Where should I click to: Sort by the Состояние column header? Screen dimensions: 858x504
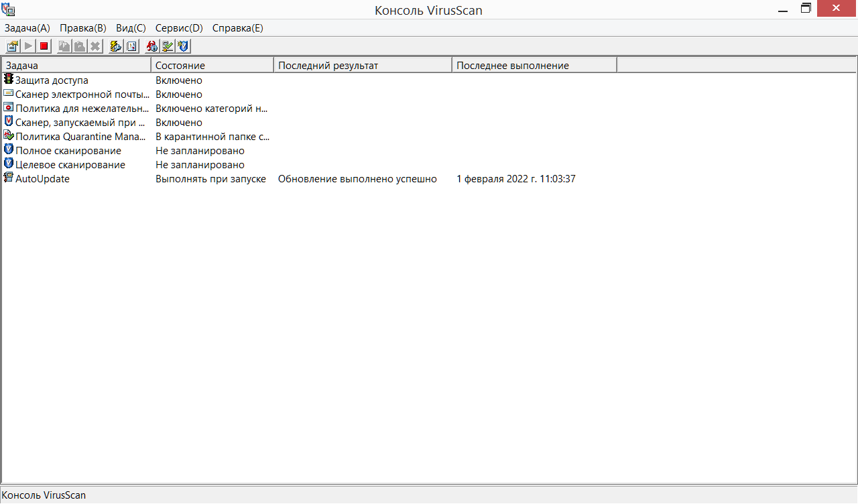click(212, 65)
